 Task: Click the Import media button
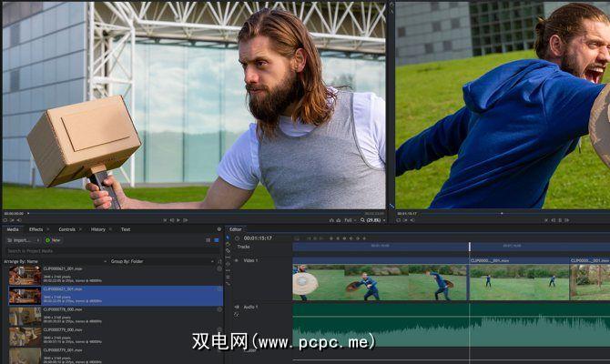tap(20, 240)
